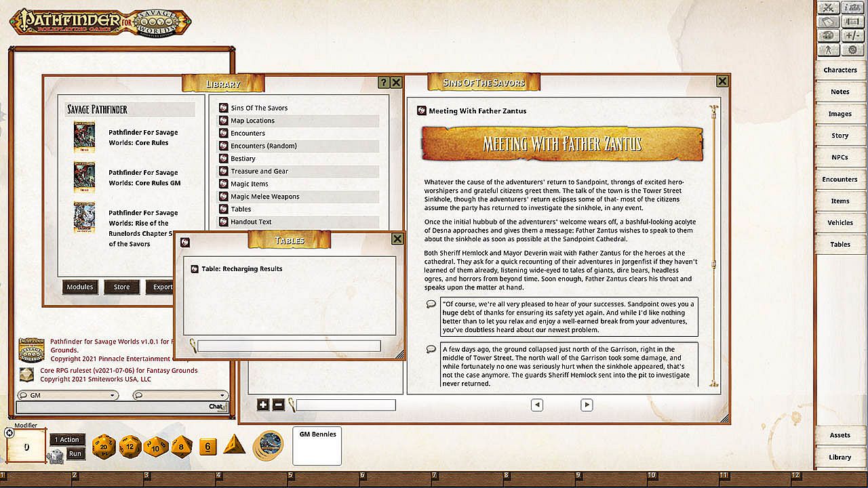The width and height of the screenshot is (868, 488).
Task: Click the plus expand-all button in Library
Action: tap(264, 405)
